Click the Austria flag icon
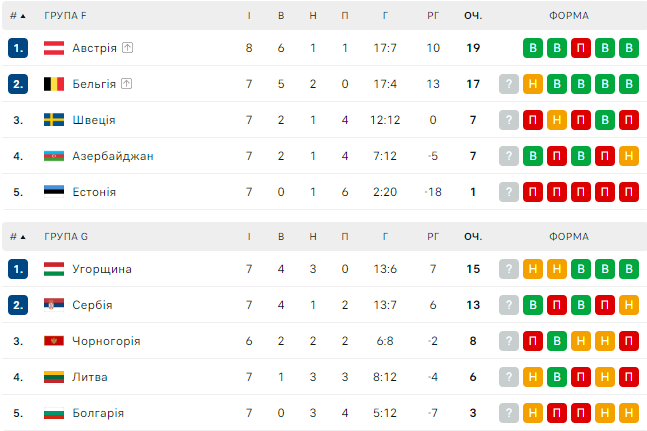This screenshot has height=431, width=647. (54, 48)
